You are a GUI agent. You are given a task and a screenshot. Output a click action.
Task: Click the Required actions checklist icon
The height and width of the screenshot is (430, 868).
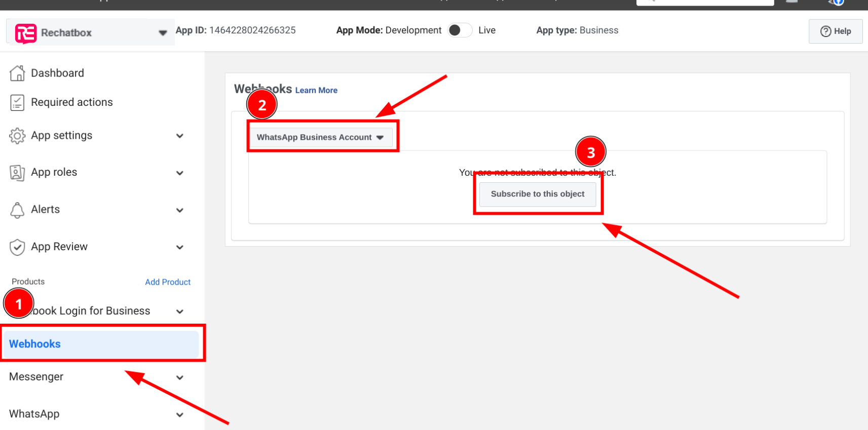coord(17,102)
